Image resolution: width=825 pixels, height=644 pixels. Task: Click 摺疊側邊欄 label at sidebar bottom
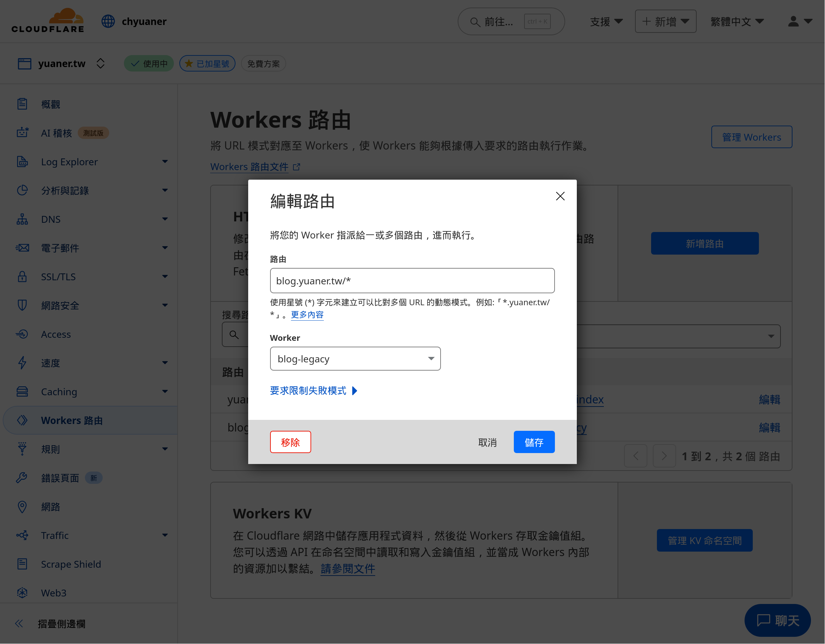coord(62,623)
